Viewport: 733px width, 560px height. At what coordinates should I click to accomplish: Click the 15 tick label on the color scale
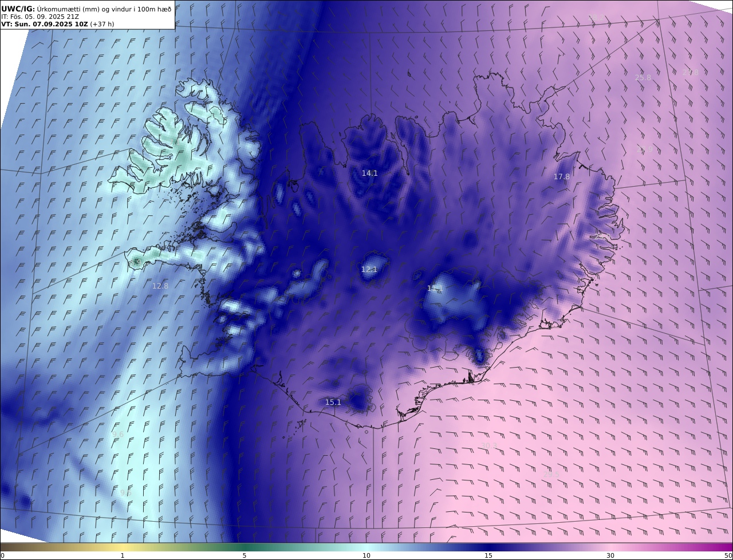(488, 555)
